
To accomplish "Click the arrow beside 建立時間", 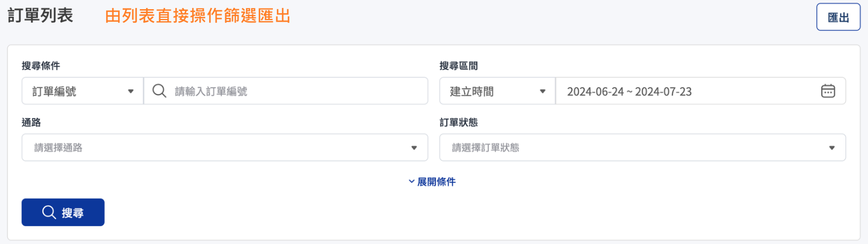I will 543,91.
